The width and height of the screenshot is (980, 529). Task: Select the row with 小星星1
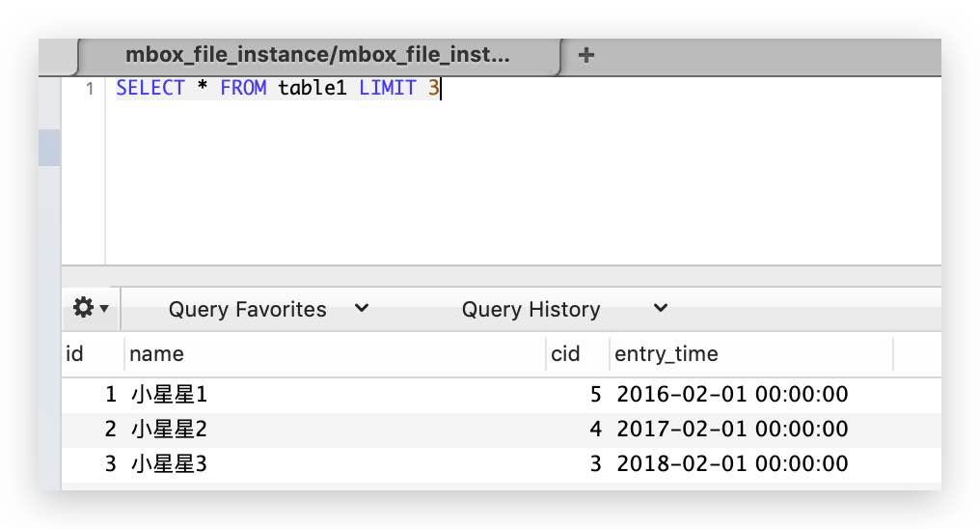(502, 395)
